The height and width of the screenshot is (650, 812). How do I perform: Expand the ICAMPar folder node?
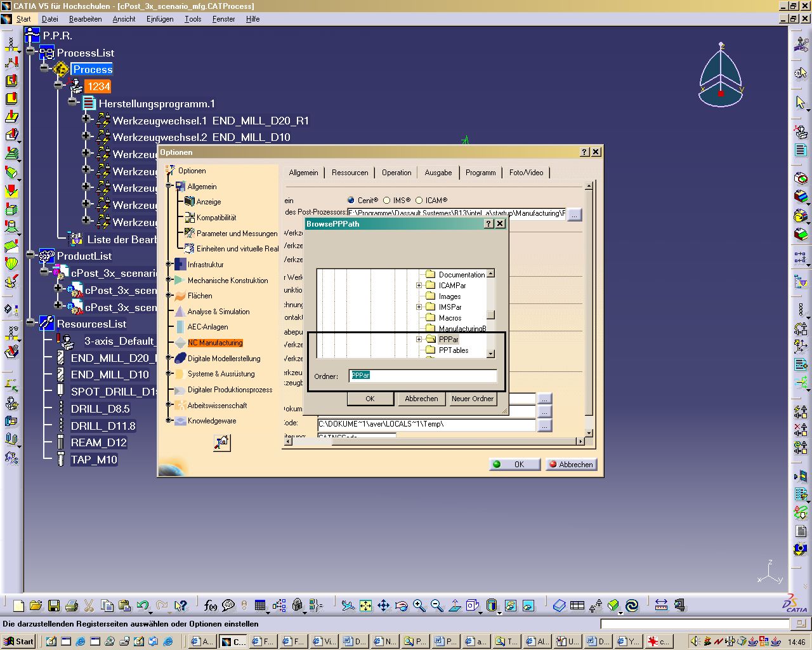[419, 286]
